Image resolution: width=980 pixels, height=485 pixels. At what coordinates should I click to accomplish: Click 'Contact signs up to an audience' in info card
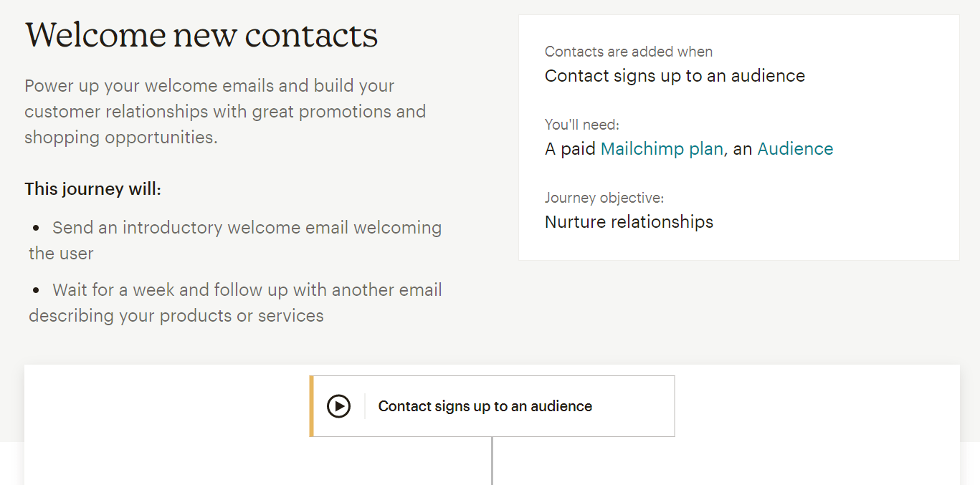point(675,76)
